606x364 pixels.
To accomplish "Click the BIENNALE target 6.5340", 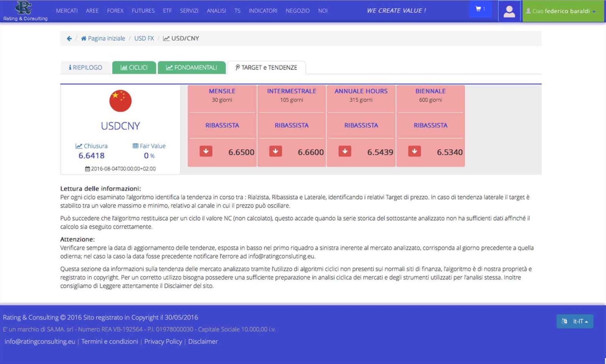I will [x=450, y=152].
